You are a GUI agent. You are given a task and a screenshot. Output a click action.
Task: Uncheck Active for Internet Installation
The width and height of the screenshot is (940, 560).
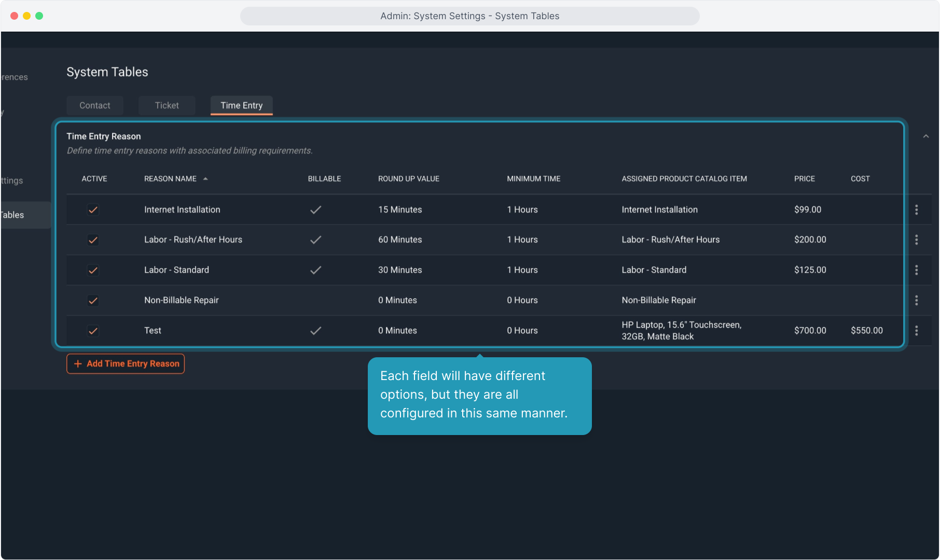coord(93,210)
